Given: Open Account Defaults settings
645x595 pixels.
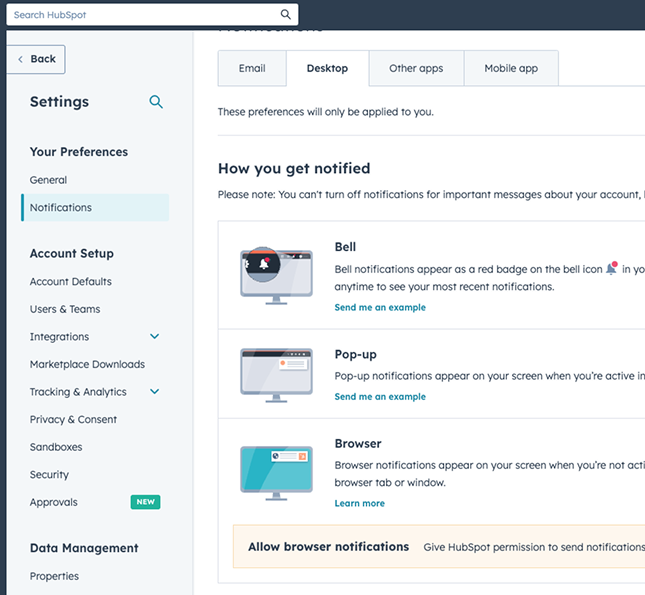Looking at the screenshot, I should 71,281.
